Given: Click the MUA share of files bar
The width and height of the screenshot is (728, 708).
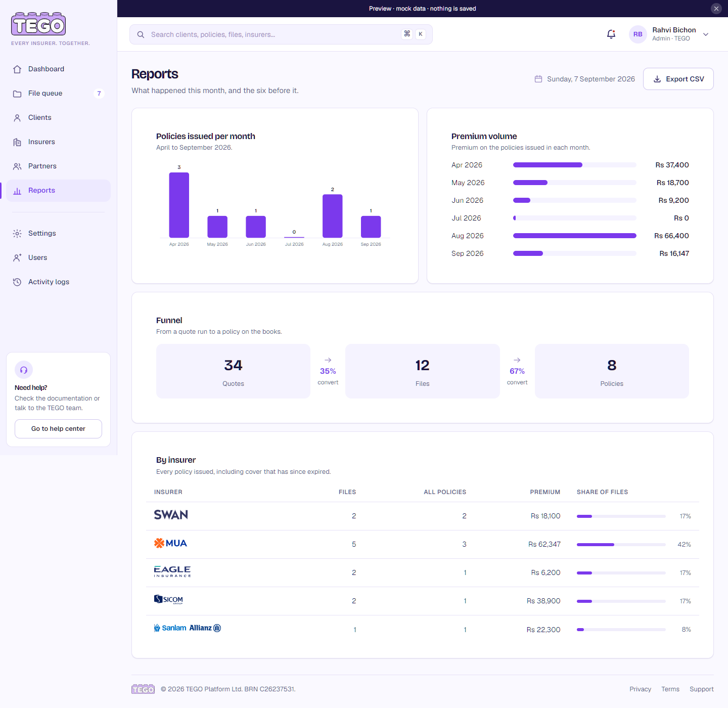Looking at the screenshot, I should [x=621, y=545].
